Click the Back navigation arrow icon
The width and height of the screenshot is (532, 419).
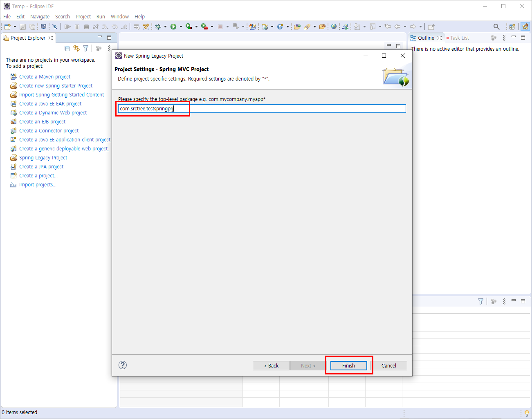coord(397,27)
